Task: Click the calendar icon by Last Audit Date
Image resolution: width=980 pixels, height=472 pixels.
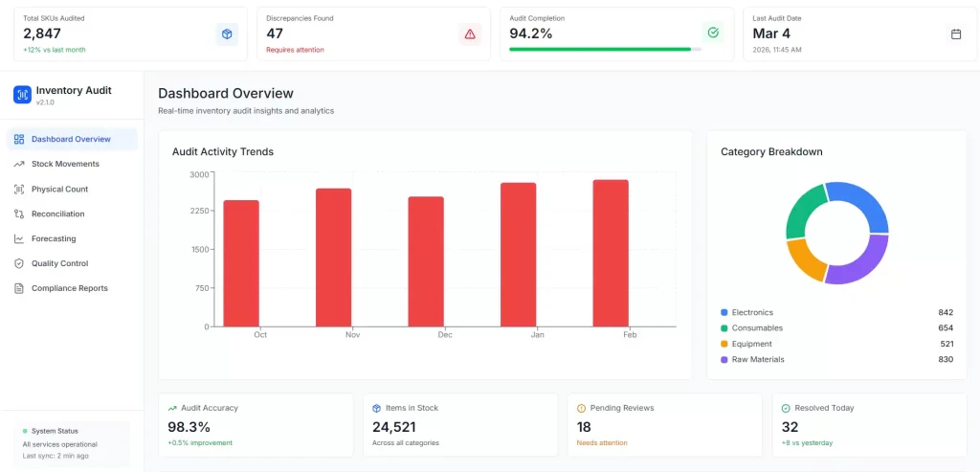Action: pyautogui.click(x=956, y=34)
